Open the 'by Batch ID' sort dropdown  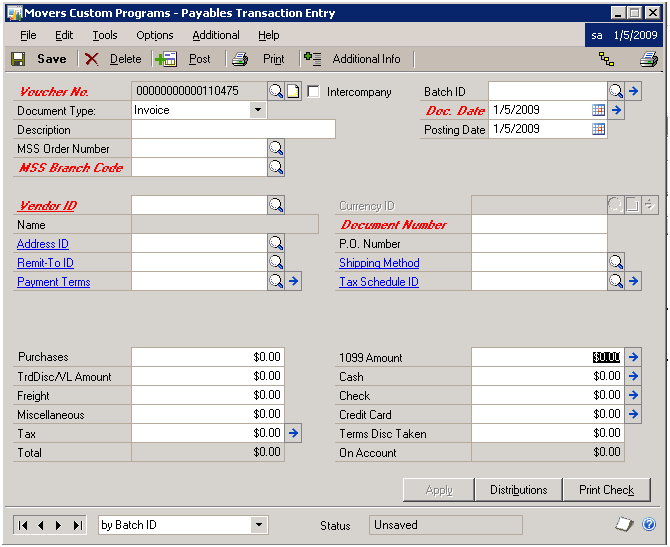259,525
